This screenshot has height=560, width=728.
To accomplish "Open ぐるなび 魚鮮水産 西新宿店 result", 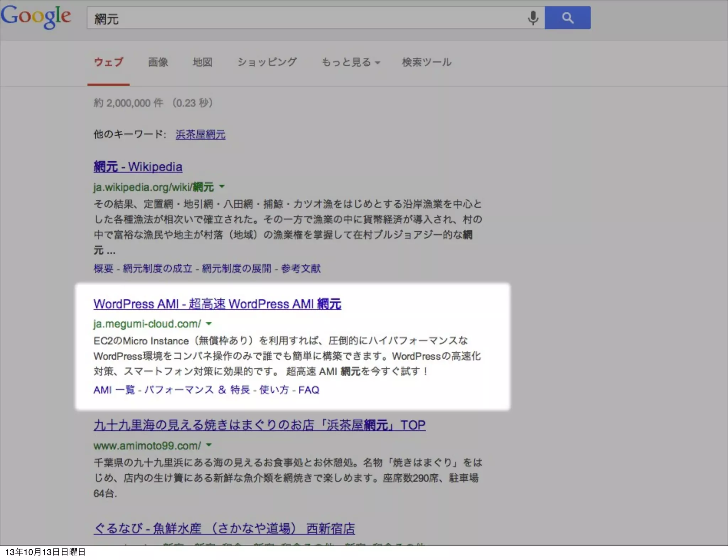I will 224,528.
